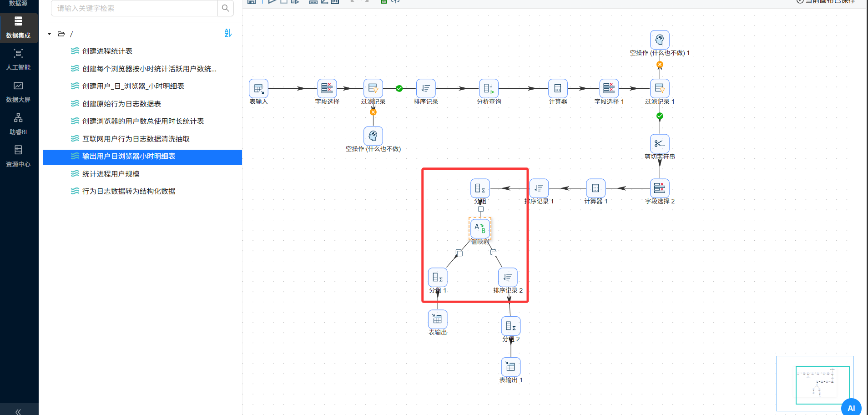Select the 字段选择 2 node
The width and height of the screenshot is (868, 415).
[660, 188]
